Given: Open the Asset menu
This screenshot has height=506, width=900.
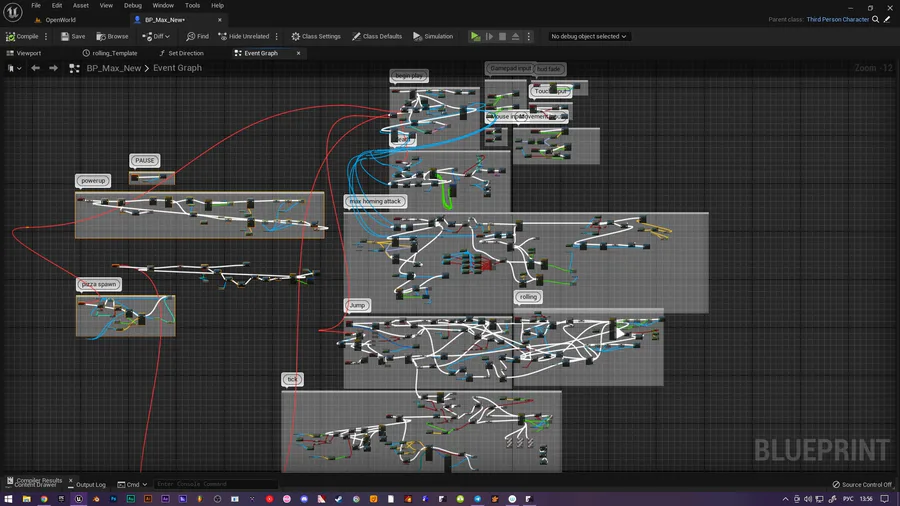Looking at the screenshot, I should point(80,5).
